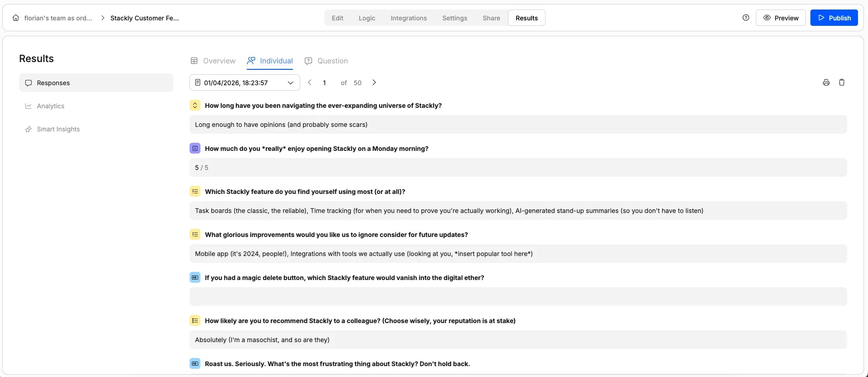Image resolution: width=868 pixels, height=377 pixels.
Task: Click the play icon on the Publish button
Action: pos(821,18)
